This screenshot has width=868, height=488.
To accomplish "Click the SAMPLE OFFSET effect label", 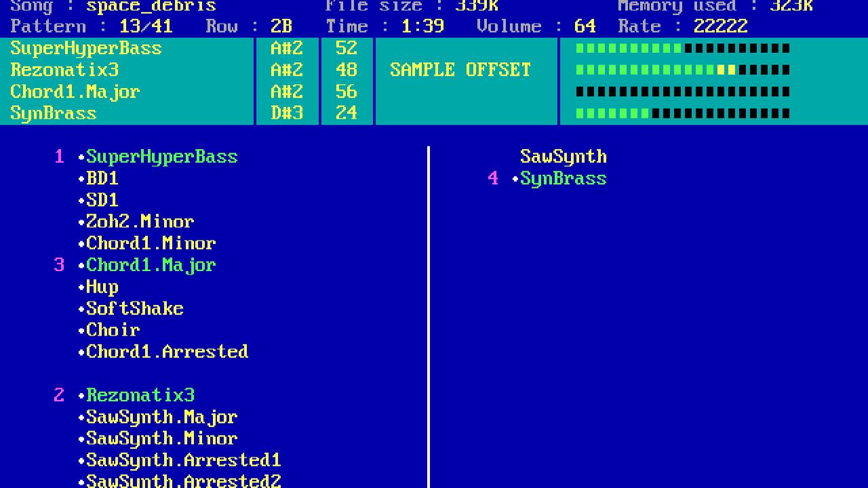I will [460, 70].
